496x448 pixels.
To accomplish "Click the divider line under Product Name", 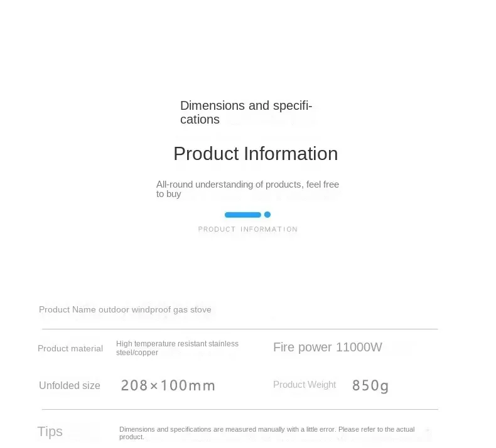I will click(240, 329).
